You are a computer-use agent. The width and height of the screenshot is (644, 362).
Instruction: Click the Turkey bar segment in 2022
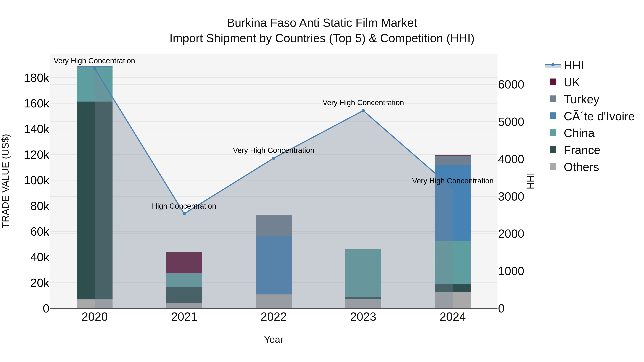point(274,226)
